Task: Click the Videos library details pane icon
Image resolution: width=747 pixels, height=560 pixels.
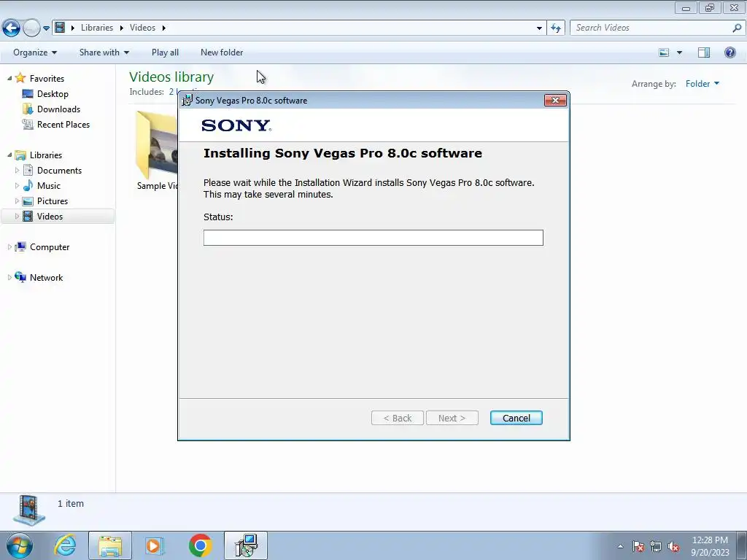Action: (29, 510)
